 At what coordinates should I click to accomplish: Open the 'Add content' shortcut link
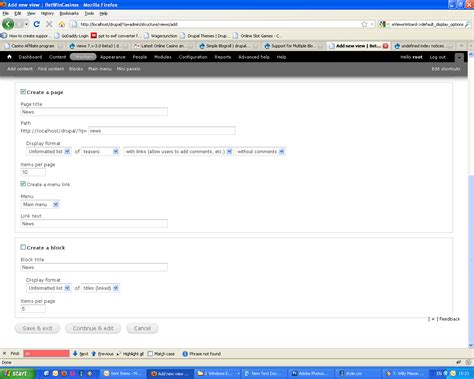pyautogui.click(x=20, y=69)
